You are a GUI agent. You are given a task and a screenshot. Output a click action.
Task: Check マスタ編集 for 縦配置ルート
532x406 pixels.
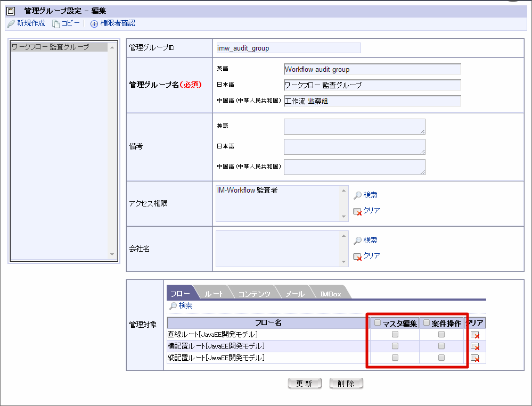point(395,358)
